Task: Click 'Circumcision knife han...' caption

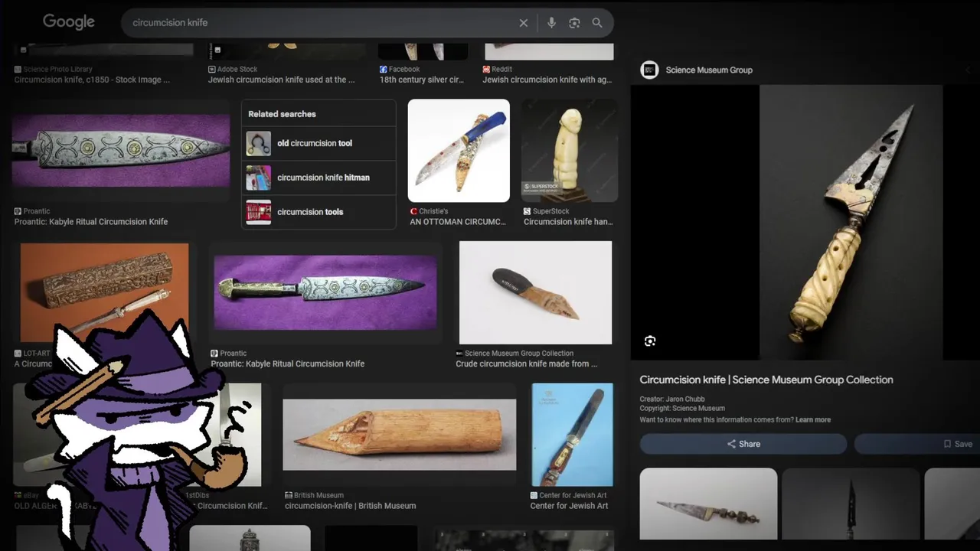Action: point(568,222)
